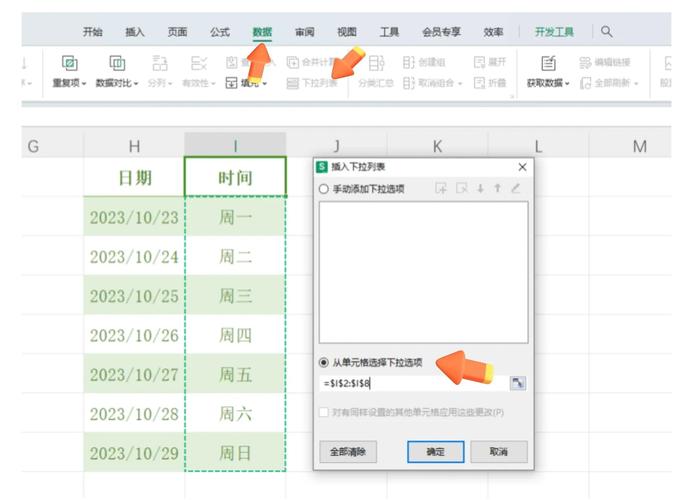This screenshot has height=500, width=693.
Task: Click cell 2023/10/26
Action: point(134,335)
